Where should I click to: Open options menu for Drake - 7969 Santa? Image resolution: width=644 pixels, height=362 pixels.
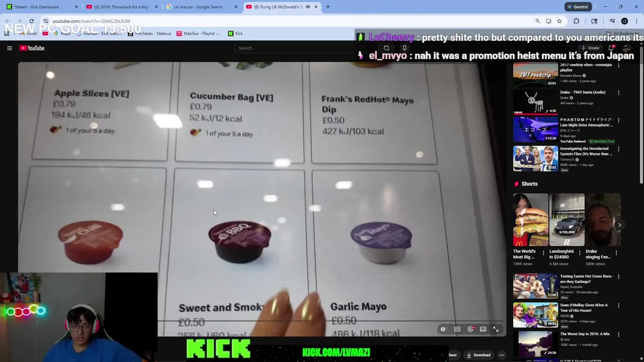(x=618, y=93)
